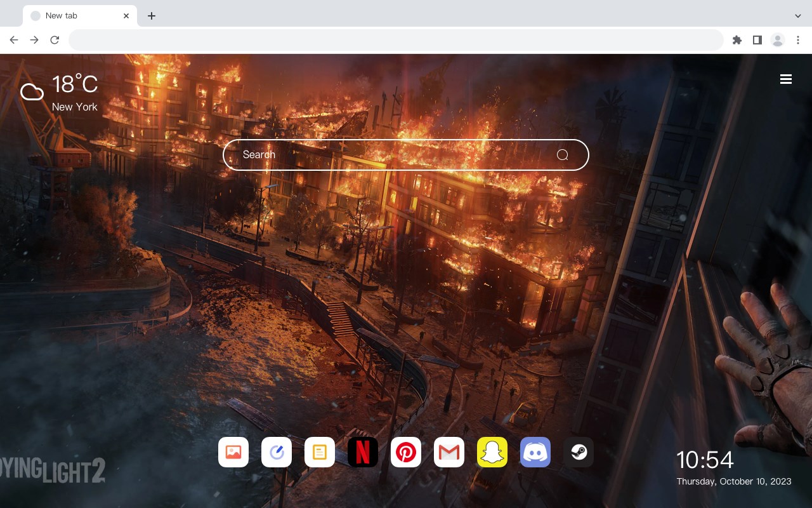The height and width of the screenshot is (508, 812).
Task: Open the Snapchat shortcut
Action: (x=492, y=452)
